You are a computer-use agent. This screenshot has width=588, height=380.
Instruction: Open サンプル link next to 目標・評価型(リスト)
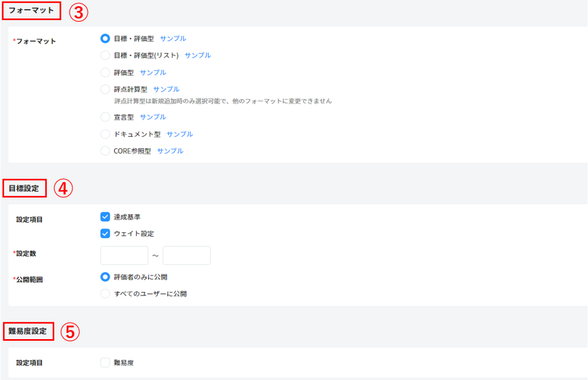pyautogui.click(x=197, y=55)
